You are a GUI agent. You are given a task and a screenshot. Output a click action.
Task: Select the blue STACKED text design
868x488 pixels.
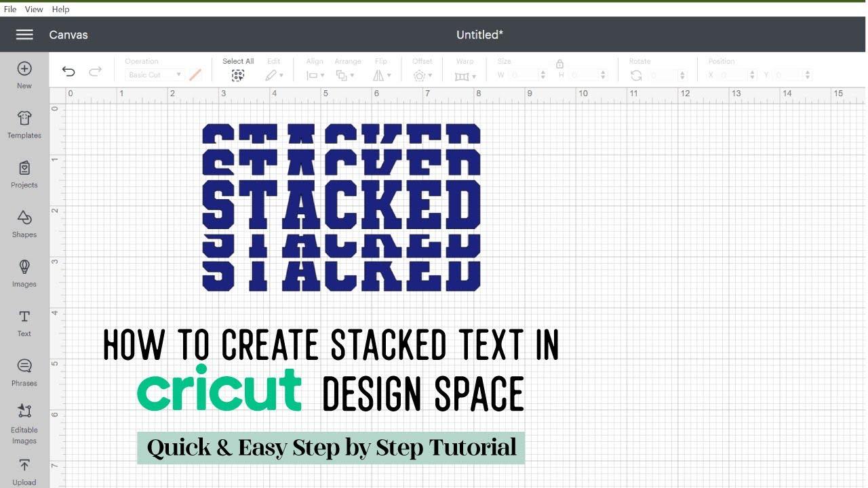tap(341, 207)
